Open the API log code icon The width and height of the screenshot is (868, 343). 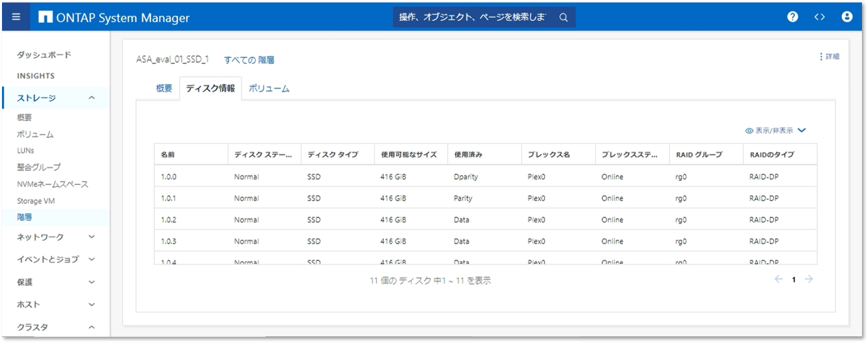[x=820, y=17]
